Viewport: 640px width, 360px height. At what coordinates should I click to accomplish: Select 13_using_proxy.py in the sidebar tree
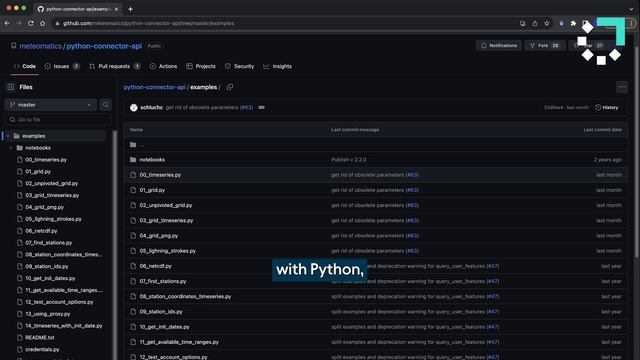(x=48, y=314)
